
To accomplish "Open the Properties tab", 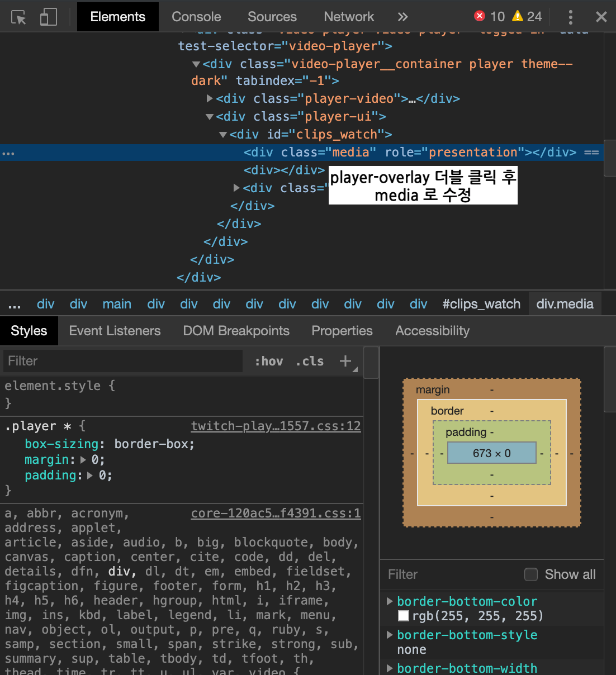I will 342,331.
